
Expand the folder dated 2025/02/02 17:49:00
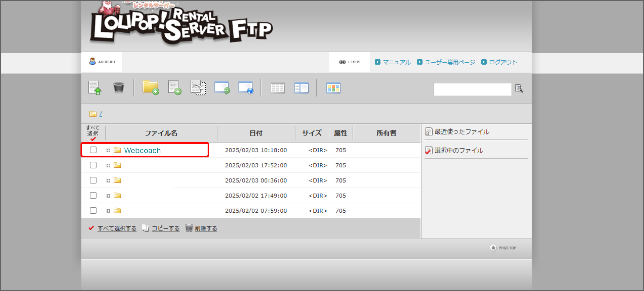pos(108,196)
